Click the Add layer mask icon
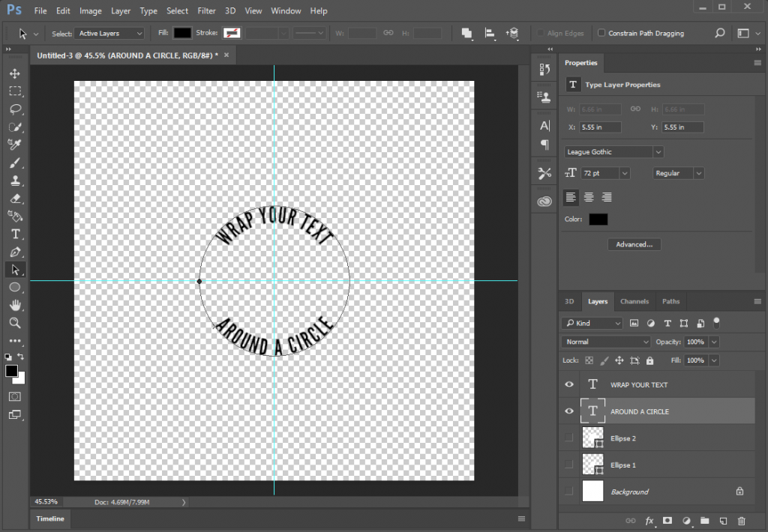The width and height of the screenshot is (768, 532). [667, 520]
